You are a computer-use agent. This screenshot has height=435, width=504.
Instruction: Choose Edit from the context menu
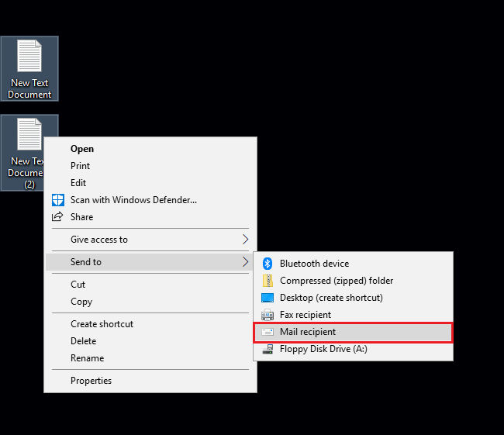(x=150, y=183)
